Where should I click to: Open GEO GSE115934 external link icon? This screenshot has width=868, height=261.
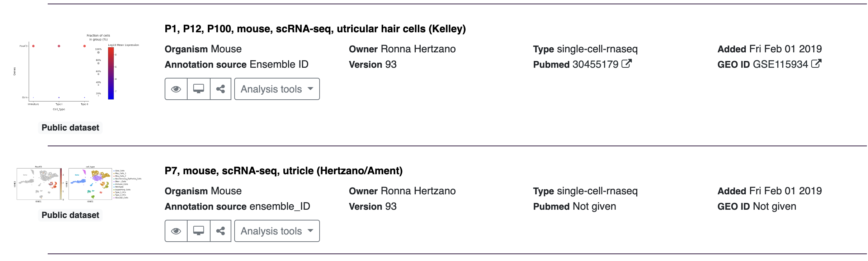(x=816, y=64)
